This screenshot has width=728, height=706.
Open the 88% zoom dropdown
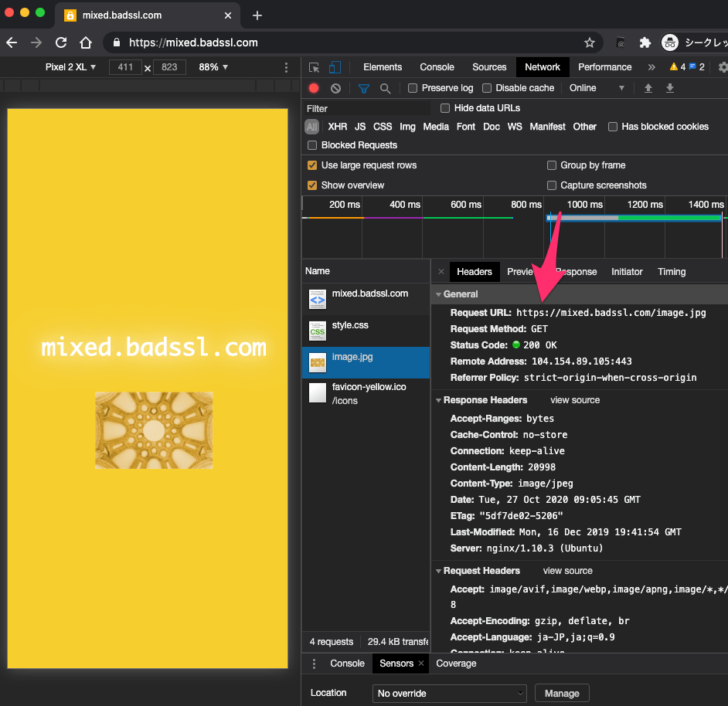pyautogui.click(x=213, y=67)
